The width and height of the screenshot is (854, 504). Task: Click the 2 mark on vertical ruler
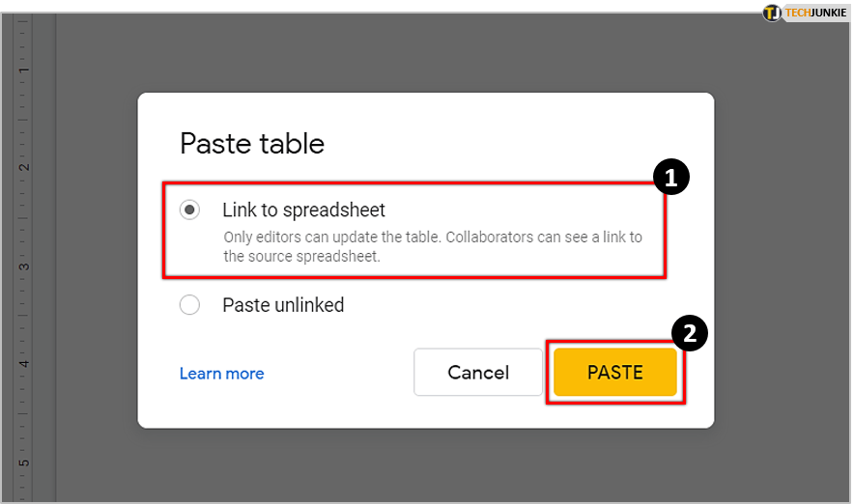click(x=22, y=167)
